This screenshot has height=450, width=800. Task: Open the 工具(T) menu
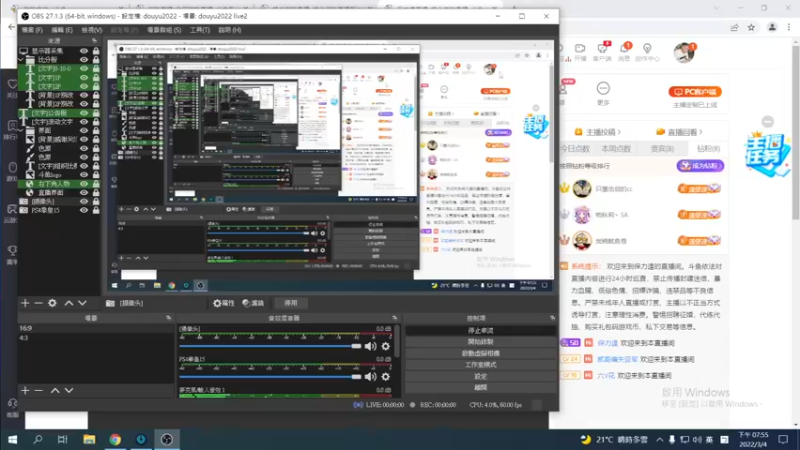click(x=199, y=30)
